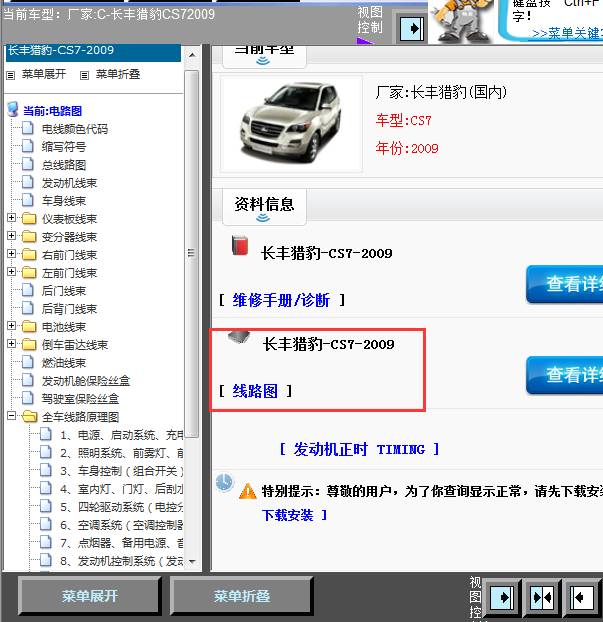Click the 菜单展开 list icon at panel top
Image resolution: width=603 pixels, height=622 pixels.
(x=11, y=75)
